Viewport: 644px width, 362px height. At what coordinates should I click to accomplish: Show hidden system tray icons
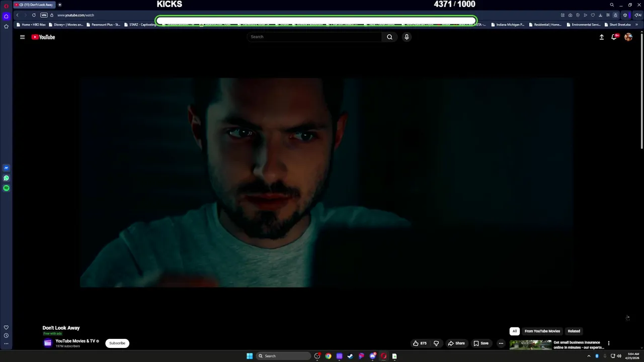tap(589, 356)
